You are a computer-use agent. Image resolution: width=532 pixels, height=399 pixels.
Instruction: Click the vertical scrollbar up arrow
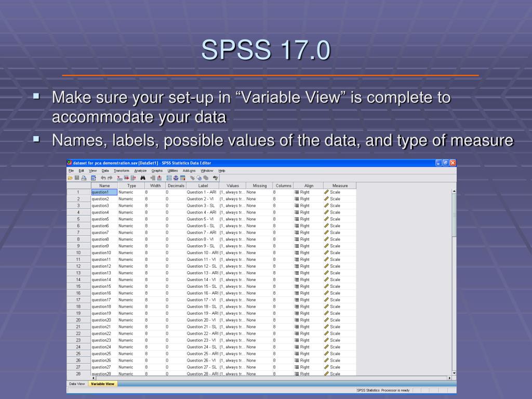[x=454, y=191]
